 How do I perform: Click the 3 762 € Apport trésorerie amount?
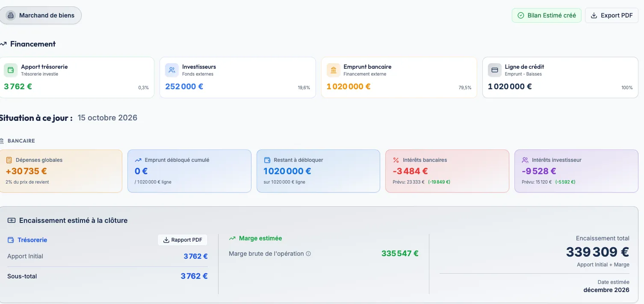18,86
